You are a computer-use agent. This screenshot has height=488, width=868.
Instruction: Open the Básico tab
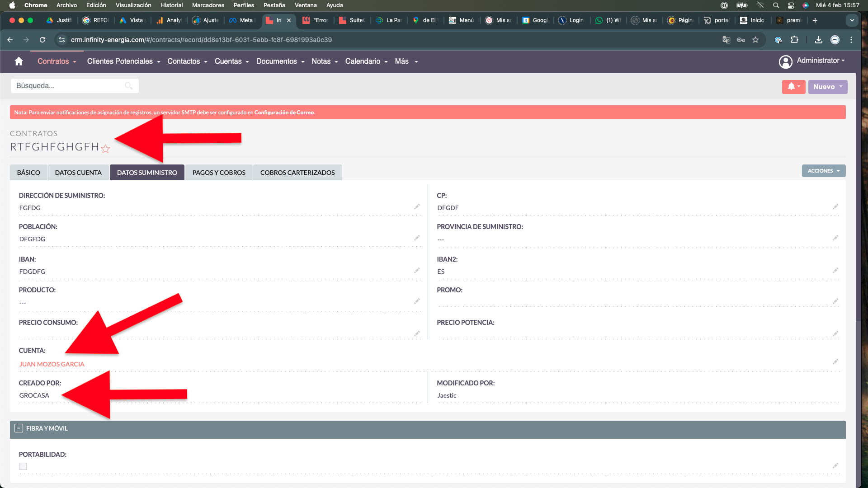tap(28, 173)
